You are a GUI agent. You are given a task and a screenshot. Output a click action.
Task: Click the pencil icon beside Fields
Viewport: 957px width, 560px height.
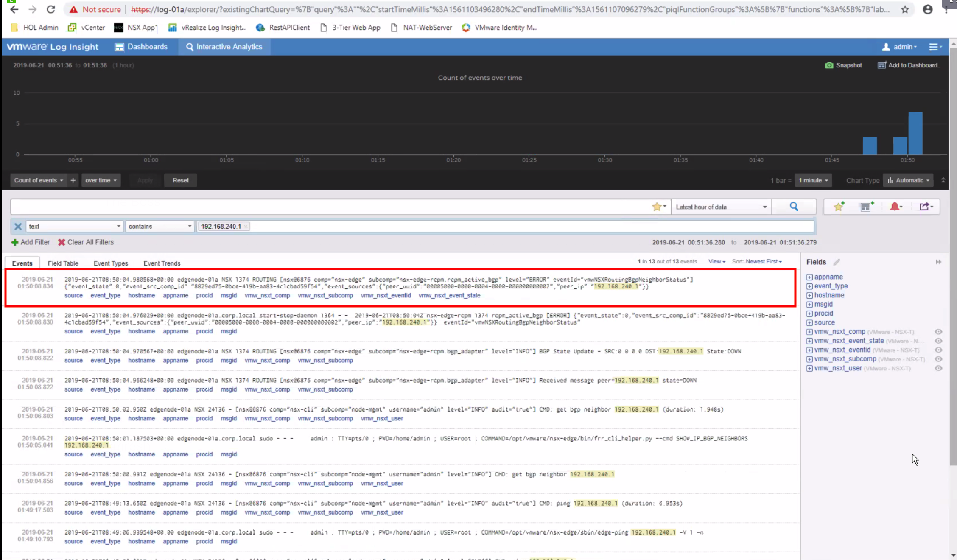(x=837, y=262)
